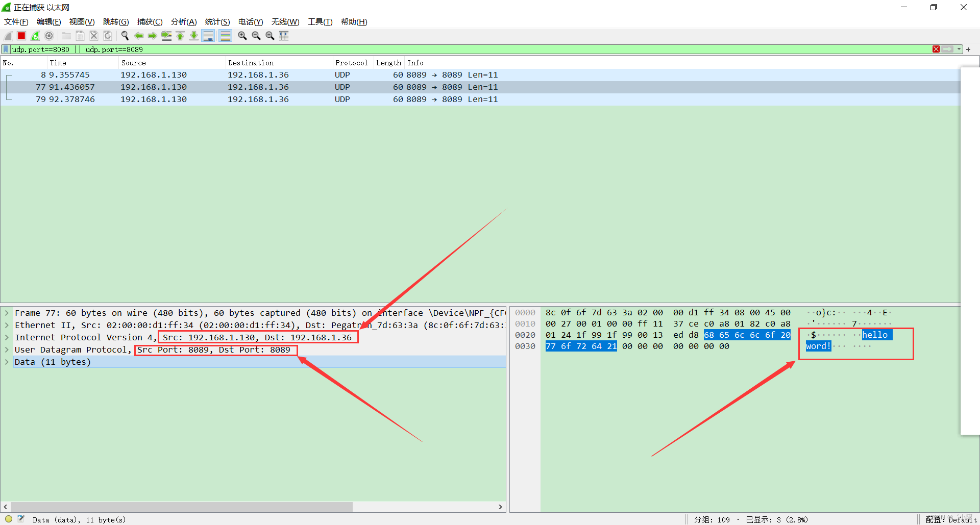The width and height of the screenshot is (980, 525).
Task: Click the details pane scroll right arrow
Action: 500,507
